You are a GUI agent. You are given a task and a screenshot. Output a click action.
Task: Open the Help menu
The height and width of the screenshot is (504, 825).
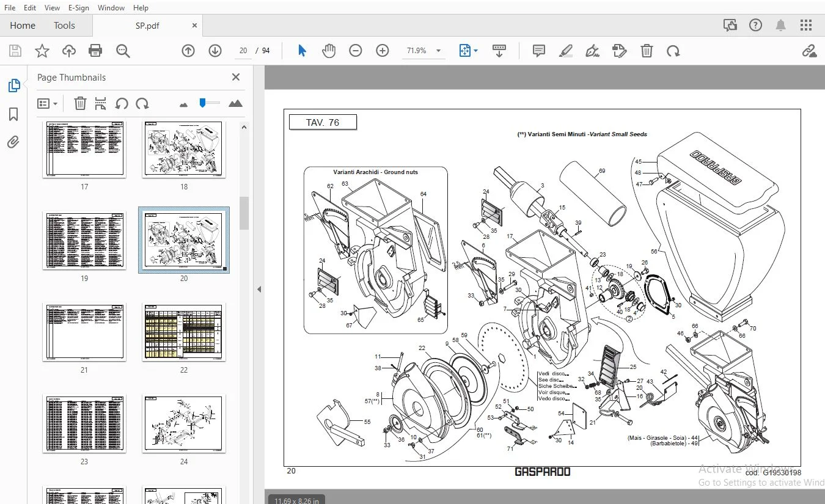tap(141, 7)
